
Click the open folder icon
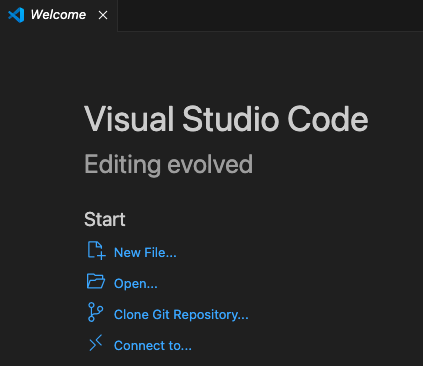pos(96,281)
